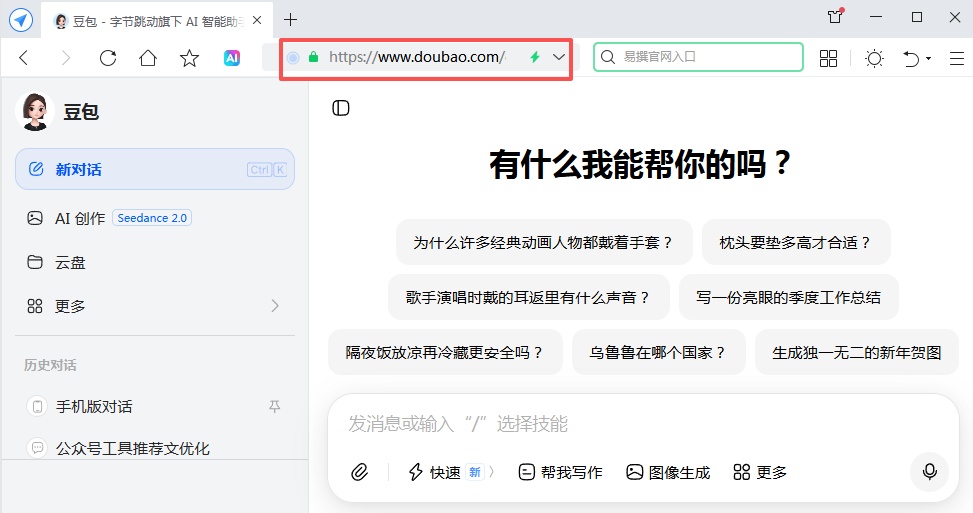Choose the 帮我写作 skill

pyautogui.click(x=560, y=472)
